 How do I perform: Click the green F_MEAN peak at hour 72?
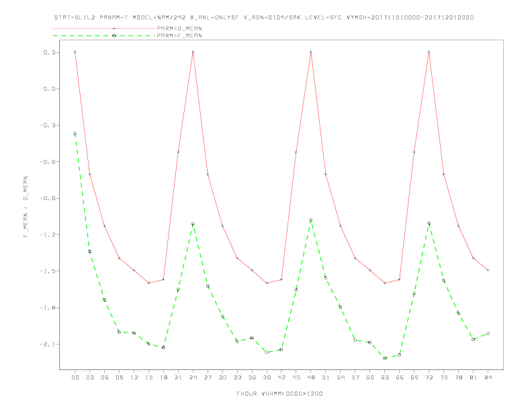pos(429,224)
